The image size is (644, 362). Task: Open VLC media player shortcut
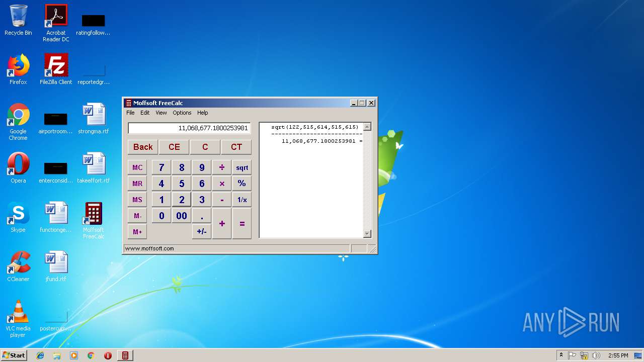click(x=18, y=319)
